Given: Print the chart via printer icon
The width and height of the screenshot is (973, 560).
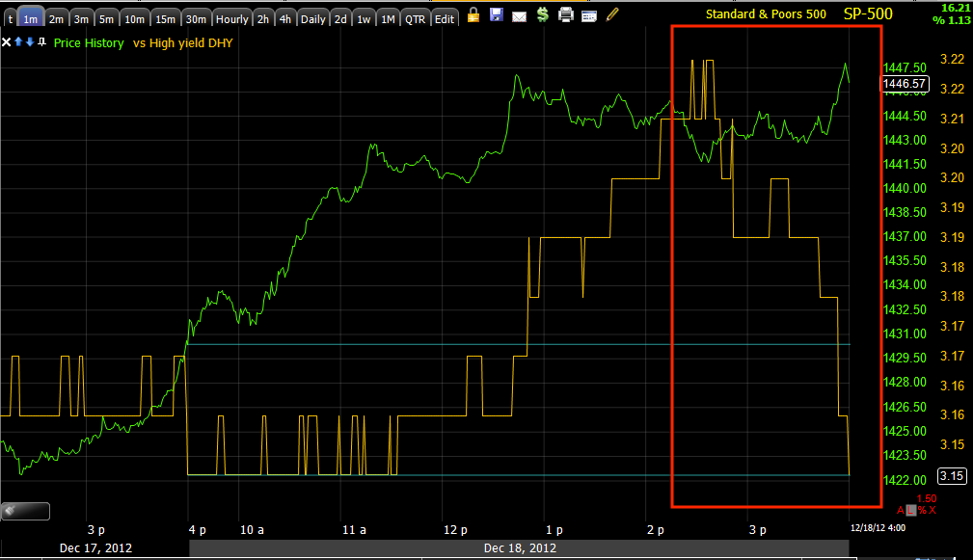Looking at the screenshot, I should (x=566, y=14).
